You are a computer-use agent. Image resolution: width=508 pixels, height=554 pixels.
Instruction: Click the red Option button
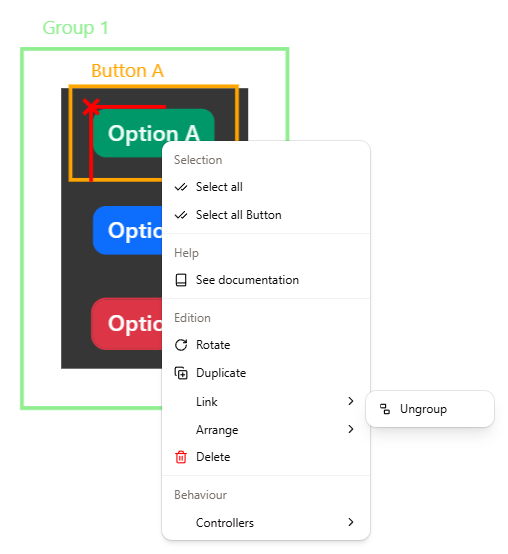coord(127,324)
